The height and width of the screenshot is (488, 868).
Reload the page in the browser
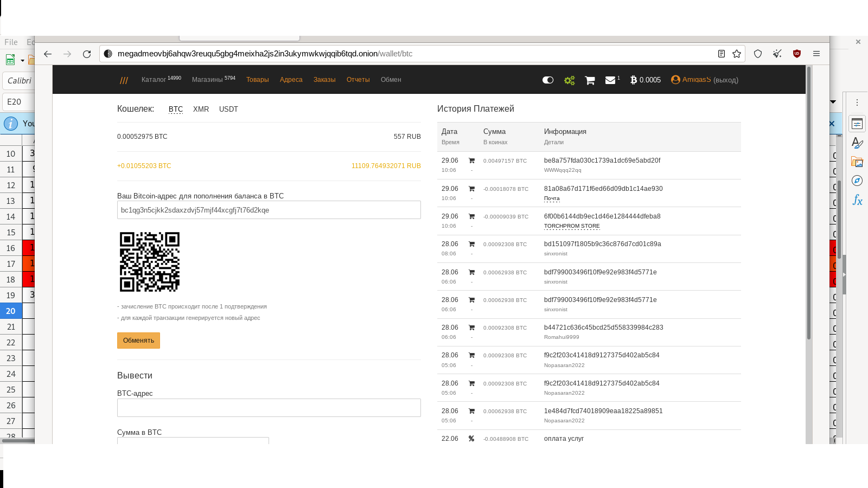(x=87, y=54)
